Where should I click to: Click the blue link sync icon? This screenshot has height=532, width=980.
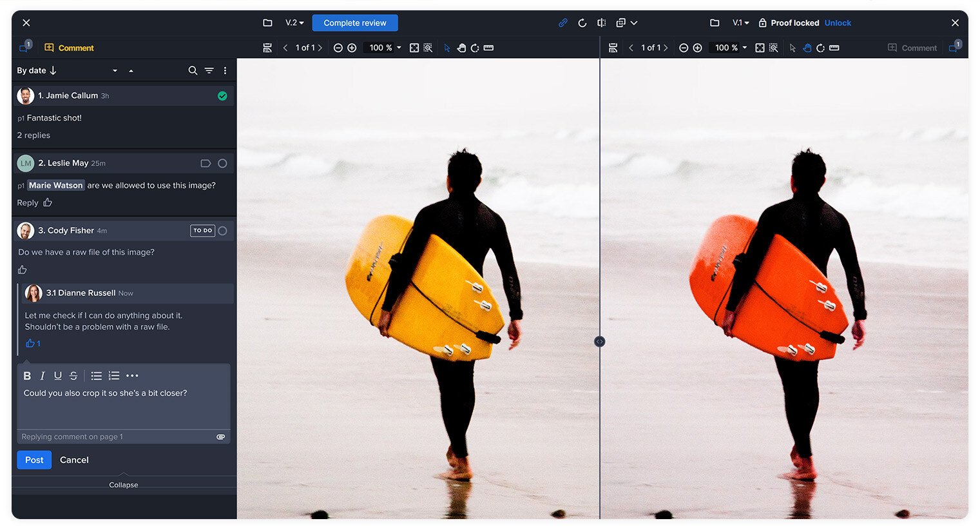point(563,23)
